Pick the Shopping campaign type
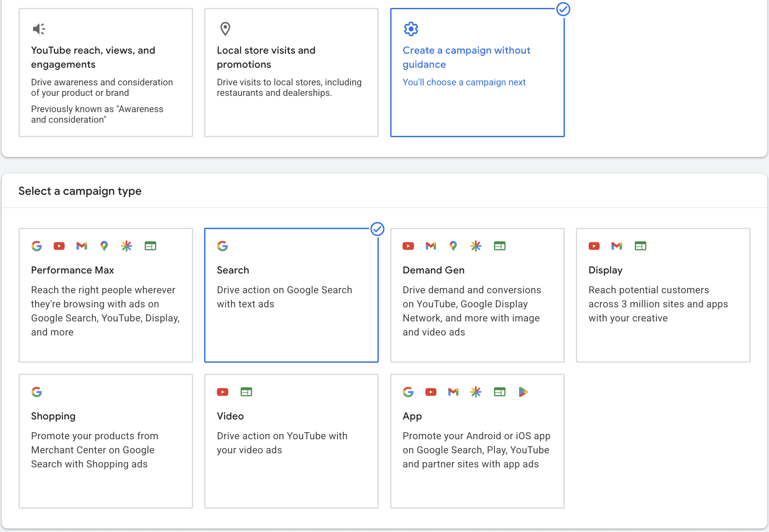The width and height of the screenshot is (769, 532). [106, 441]
